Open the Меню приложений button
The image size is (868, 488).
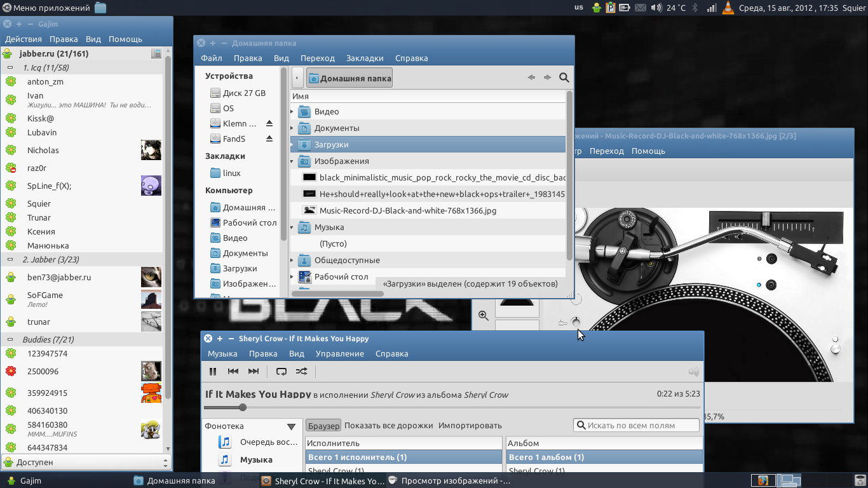tap(46, 8)
